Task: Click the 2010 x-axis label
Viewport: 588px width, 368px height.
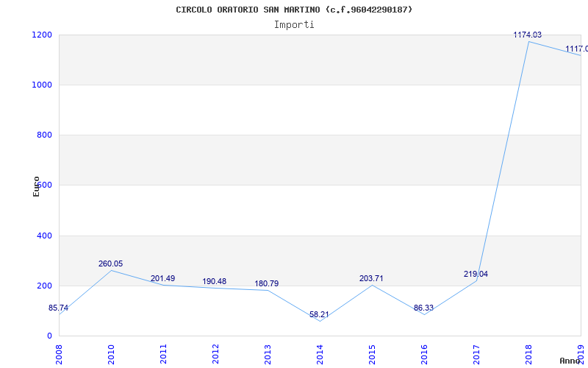Action: [x=112, y=354]
